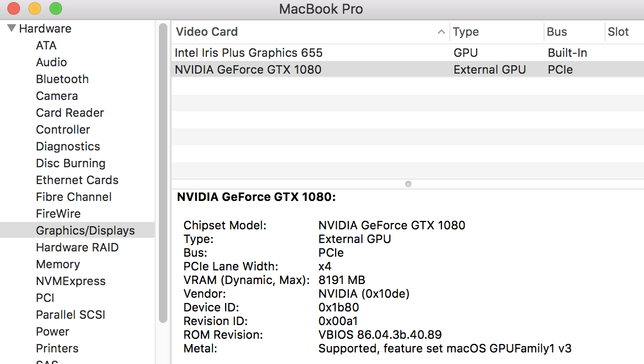Open the Audio hardware section

tap(51, 62)
